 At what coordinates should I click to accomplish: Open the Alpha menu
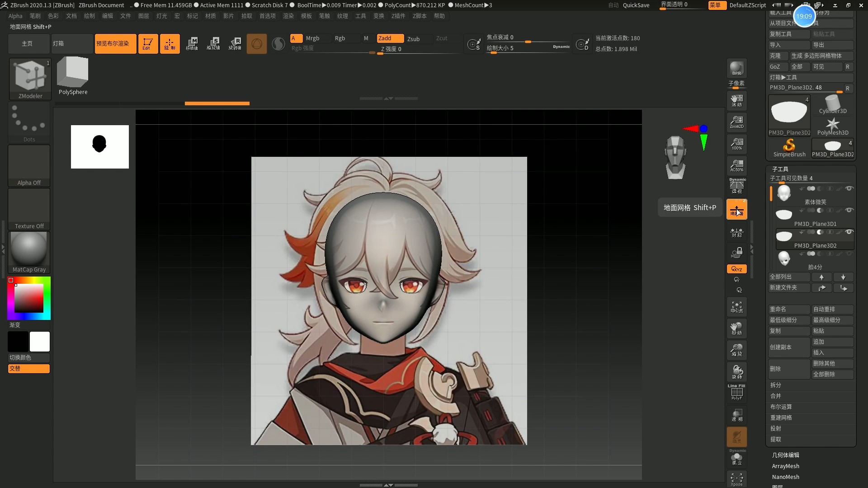(15, 16)
